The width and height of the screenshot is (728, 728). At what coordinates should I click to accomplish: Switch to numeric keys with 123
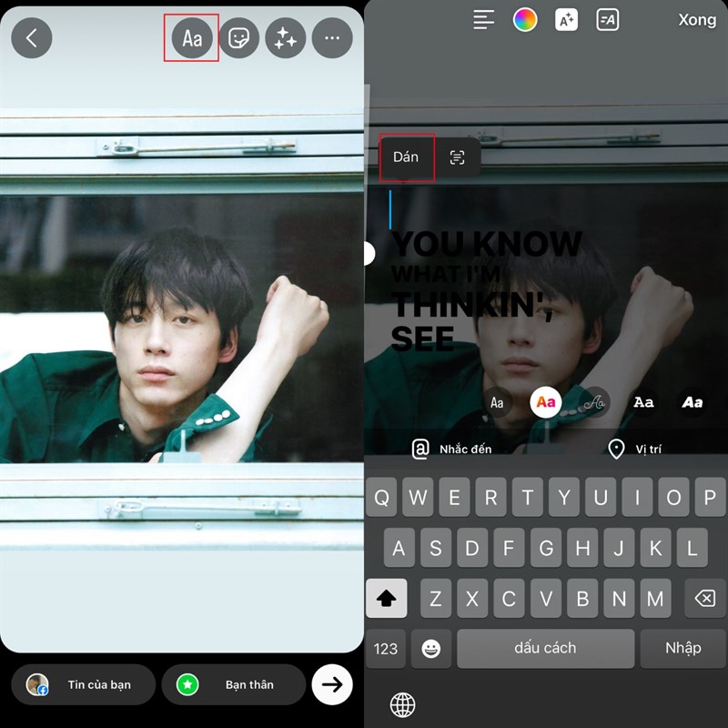tap(385, 649)
